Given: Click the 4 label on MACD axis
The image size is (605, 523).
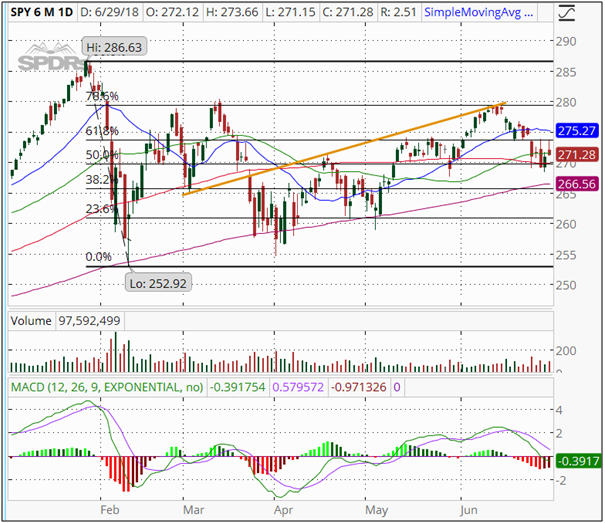Looking at the screenshot, I should pos(559,410).
